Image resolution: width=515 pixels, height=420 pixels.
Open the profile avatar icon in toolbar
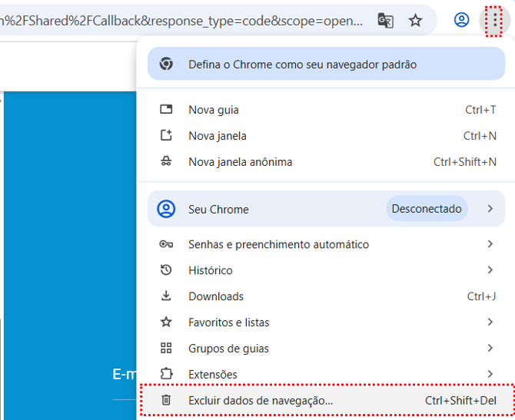[461, 21]
